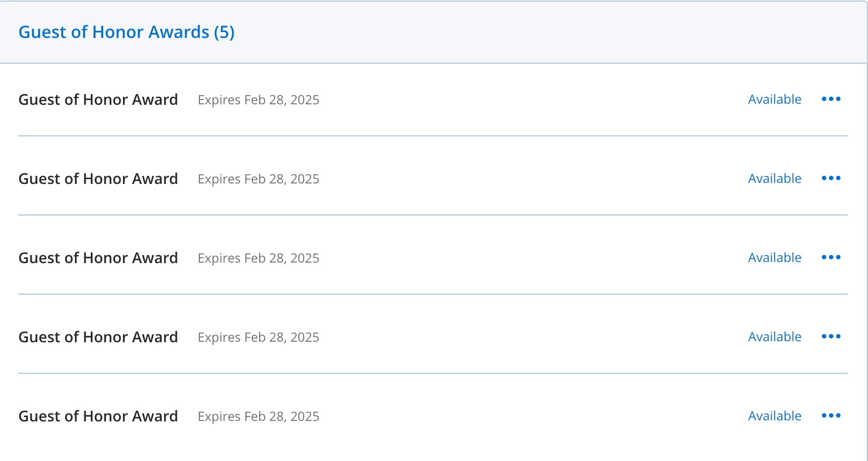
Task: Click Available on the second award row
Action: coord(774,179)
